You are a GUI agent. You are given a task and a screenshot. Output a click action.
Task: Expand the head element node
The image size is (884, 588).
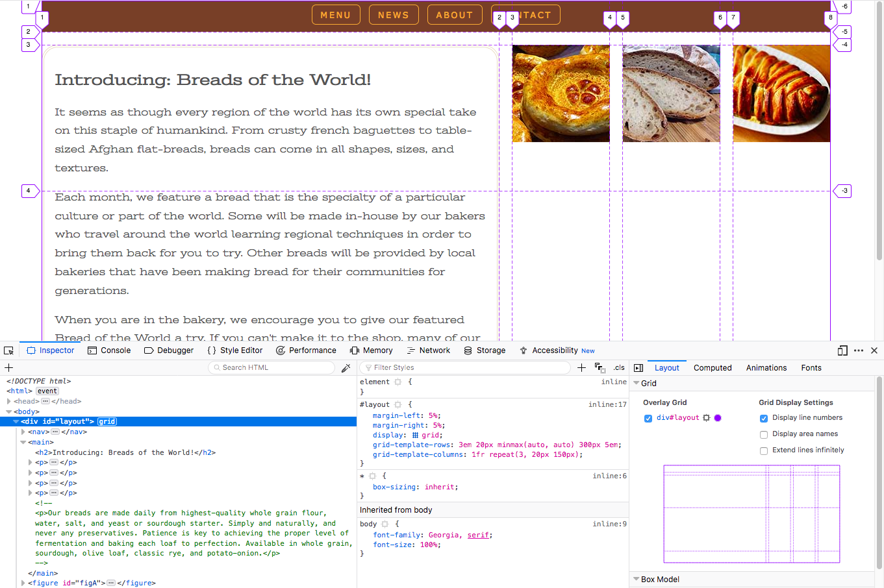coord(9,401)
